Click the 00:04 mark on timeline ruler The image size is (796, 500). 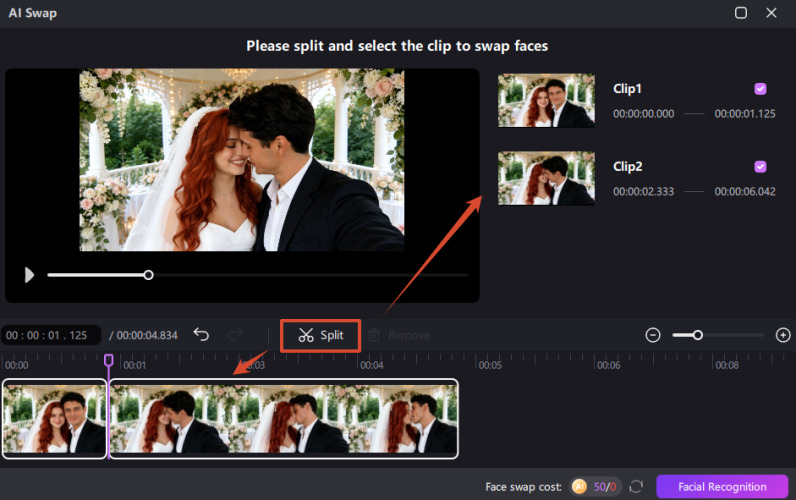(372, 365)
